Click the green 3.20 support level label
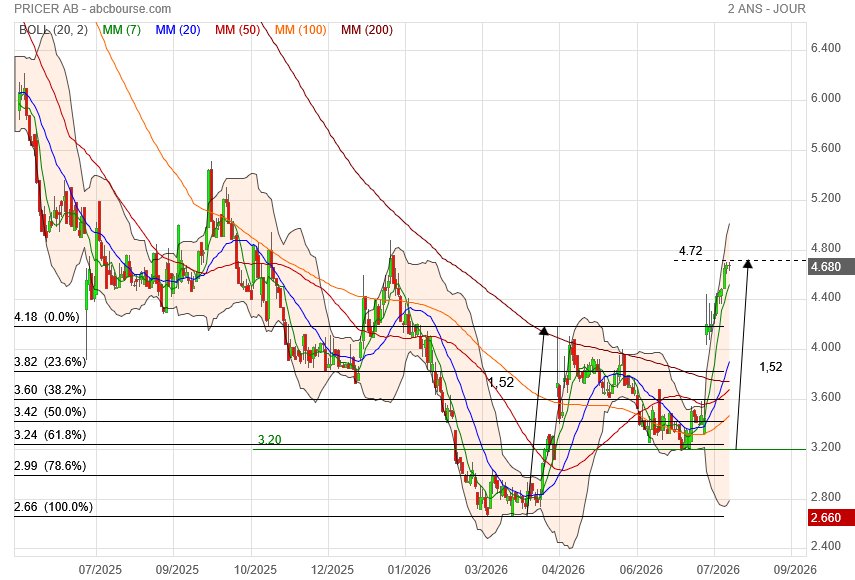 269,440
